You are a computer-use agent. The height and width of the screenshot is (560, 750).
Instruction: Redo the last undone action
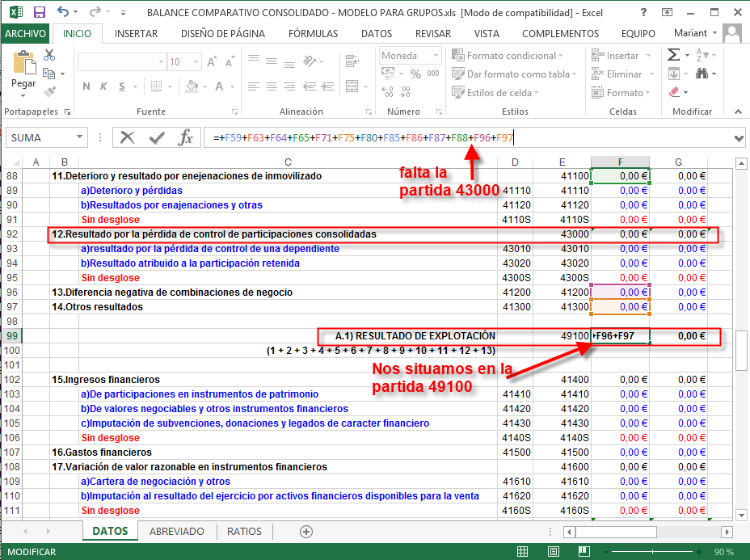click(95, 11)
